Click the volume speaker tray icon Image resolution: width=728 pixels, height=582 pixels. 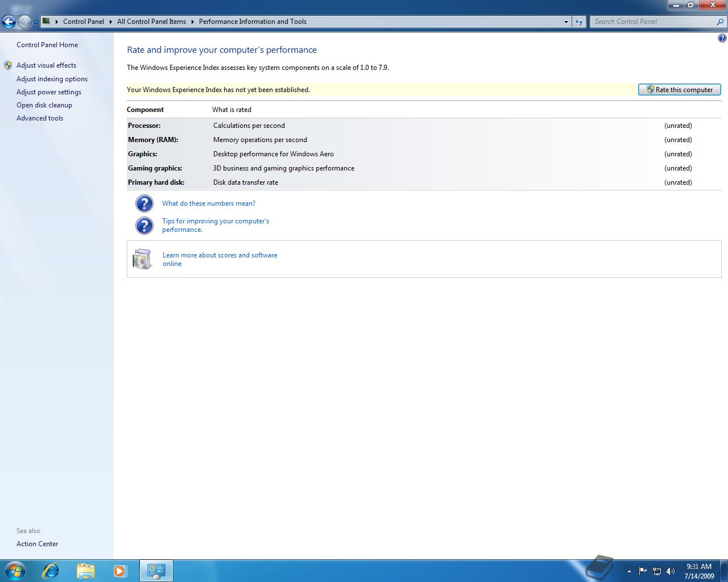(671, 571)
